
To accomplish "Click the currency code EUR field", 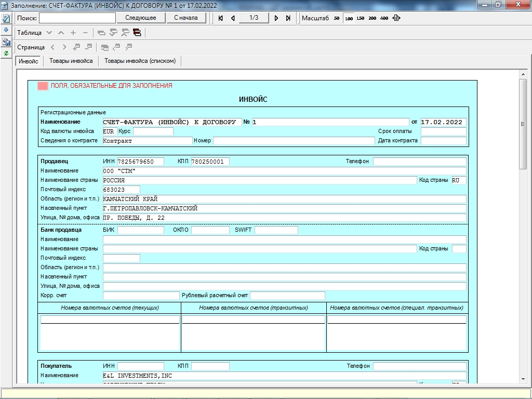I will pyautogui.click(x=110, y=131).
